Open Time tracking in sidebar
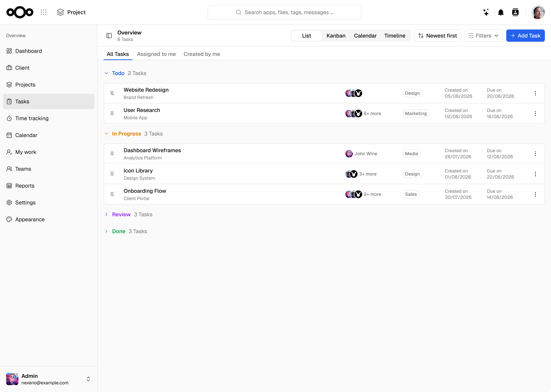Screen dimensions: 551x392 tap(49, 118)
